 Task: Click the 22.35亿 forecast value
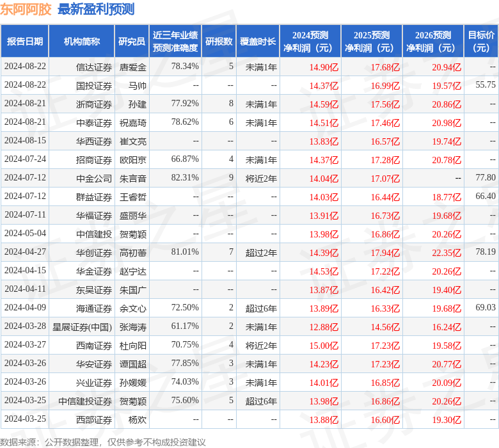[447, 253]
